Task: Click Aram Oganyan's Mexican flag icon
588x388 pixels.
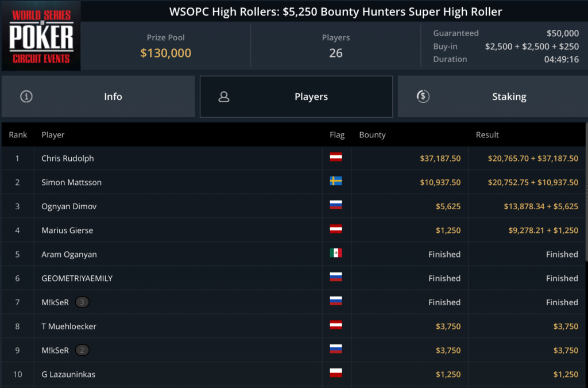Action: coord(336,253)
